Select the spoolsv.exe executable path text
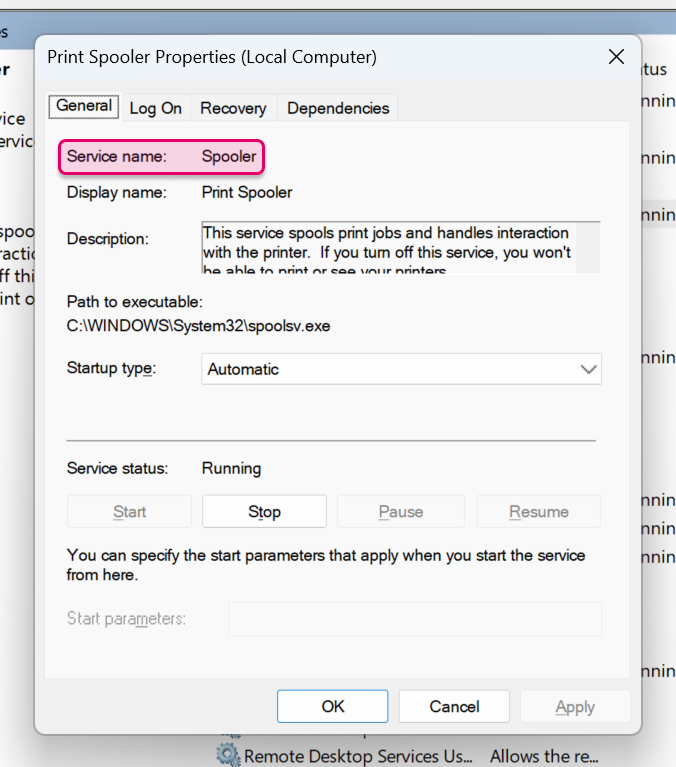Image resolution: width=676 pixels, height=767 pixels. click(198, 326)
